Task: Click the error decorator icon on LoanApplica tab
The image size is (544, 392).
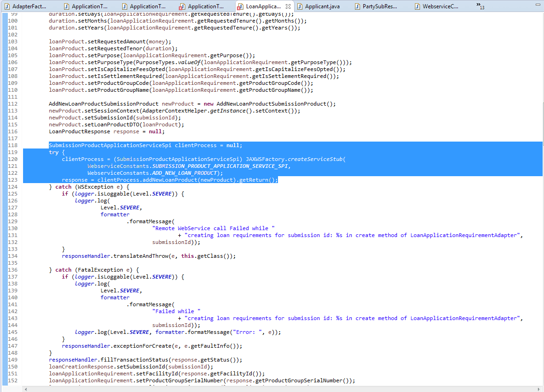Action: coord(238,8)
